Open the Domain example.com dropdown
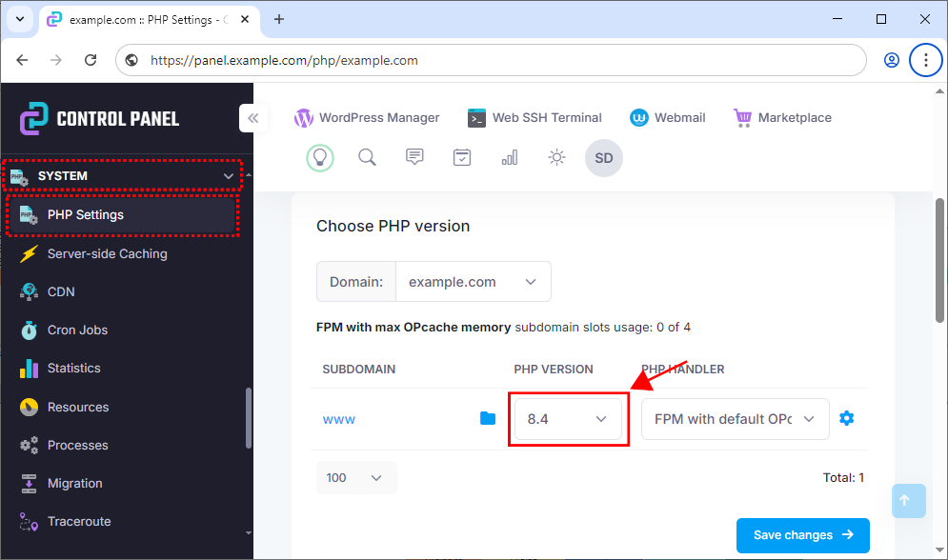This screenshot has height=560, width=948. (x=473, y=282)
